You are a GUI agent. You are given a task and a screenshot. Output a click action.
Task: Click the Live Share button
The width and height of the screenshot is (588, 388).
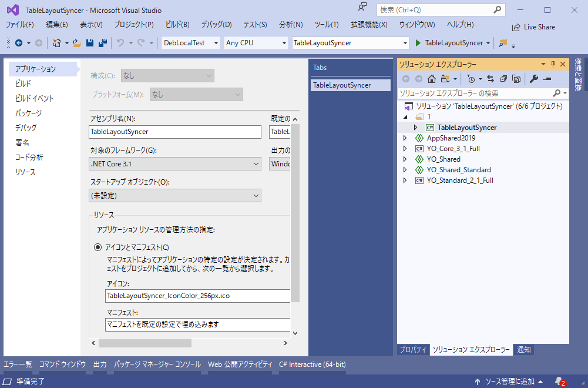[533, 28]
